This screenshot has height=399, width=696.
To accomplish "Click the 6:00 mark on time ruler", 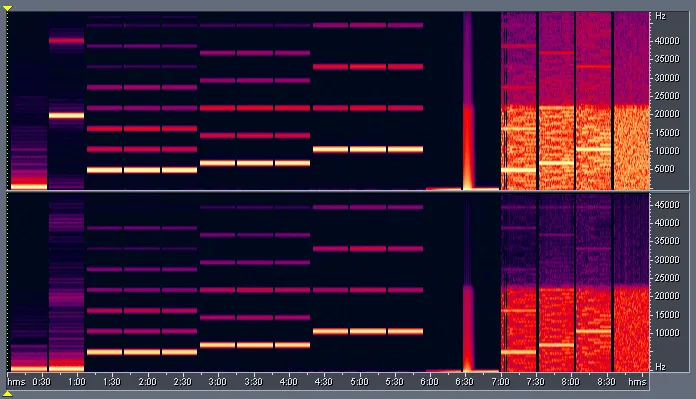I will pyautogui.click(x=429, y=382).
